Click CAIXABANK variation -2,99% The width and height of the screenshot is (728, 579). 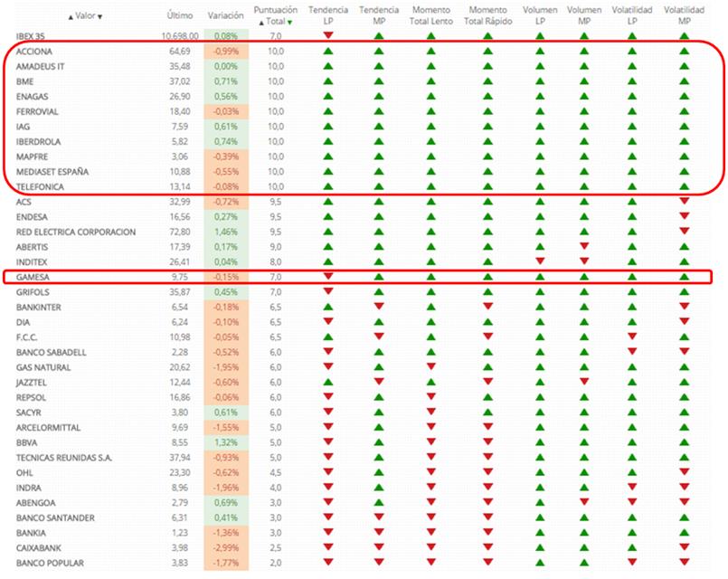(x=226, y=548)
